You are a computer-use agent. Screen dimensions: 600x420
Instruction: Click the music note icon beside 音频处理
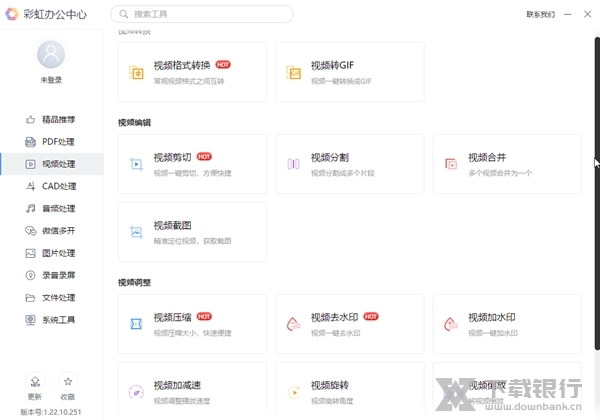point(30,208)
